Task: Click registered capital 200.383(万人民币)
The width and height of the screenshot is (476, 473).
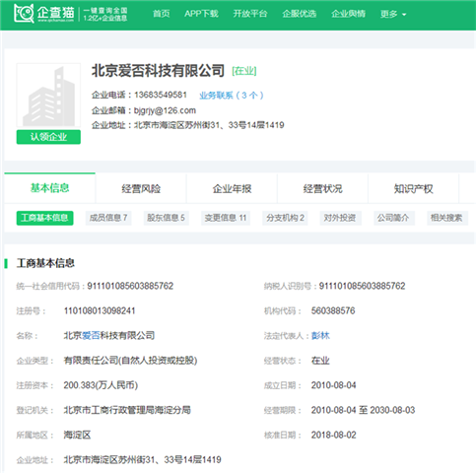Action: click(x=101, y=385)
